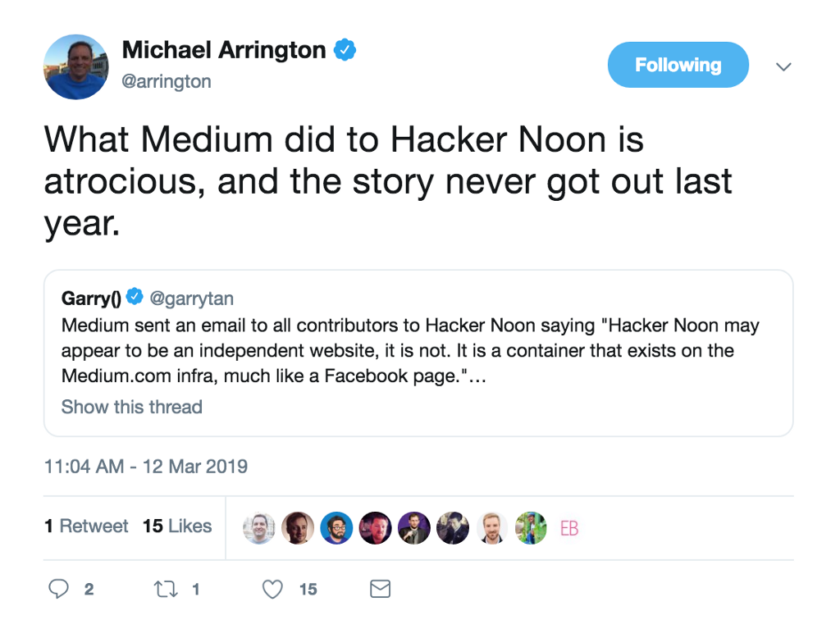Click Garry's verified badge in quoted tweet
Viewport: 840px width, 638px height.
(135, 298)
